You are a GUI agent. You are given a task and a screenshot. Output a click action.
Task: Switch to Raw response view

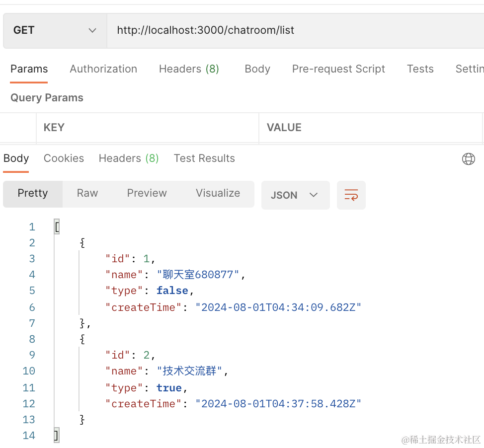pyautogui.click(x=87, y=193)
